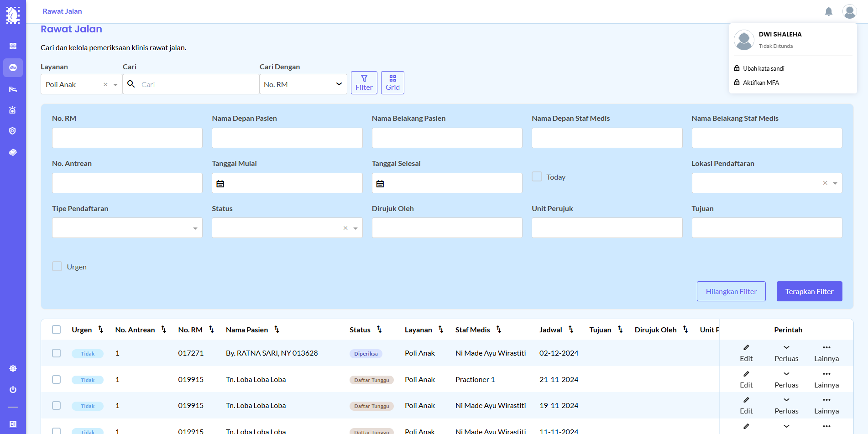This screenshot has height=434, width=868.
Task: Open the Lokasi Pendaftaran dropdown
Action: pyautogui.click(x=835, y=183)
